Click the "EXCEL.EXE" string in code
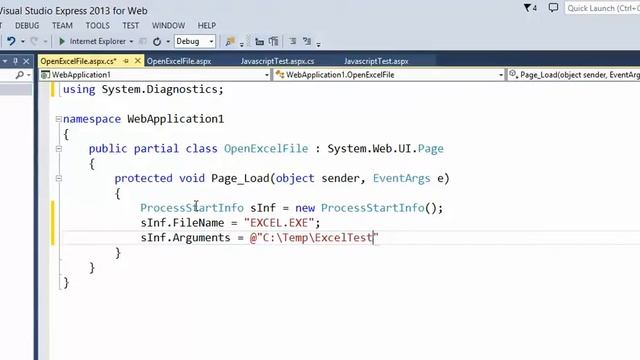This screenshot has width=640, height=360. coord(279,223)
